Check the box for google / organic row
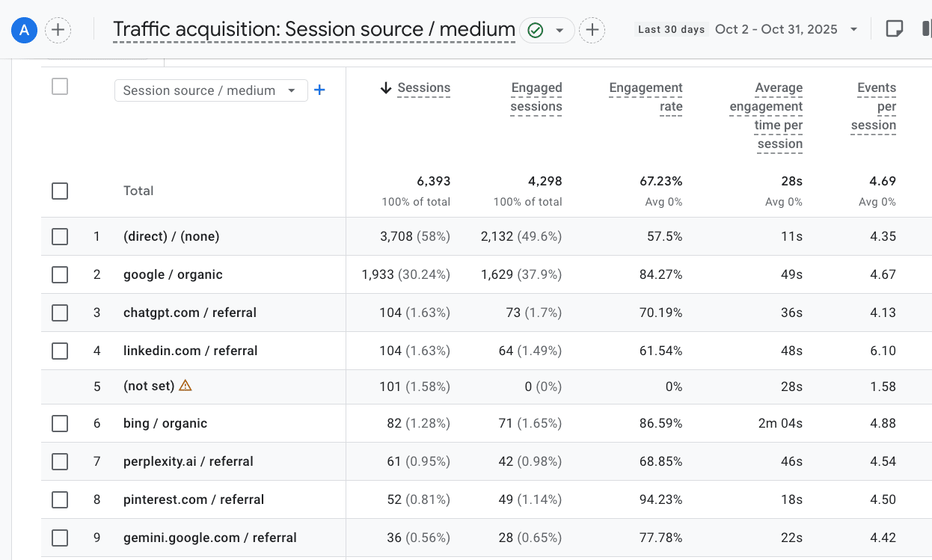The image size is (932, 560). 60,274
